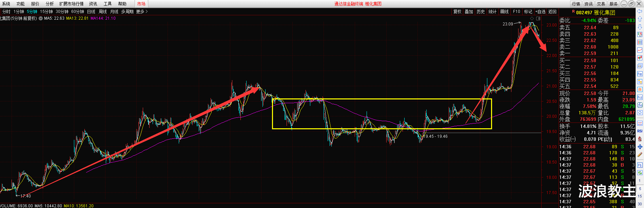Select the 60分钟 period
644x208 pixels.
[x=78, y=12]
